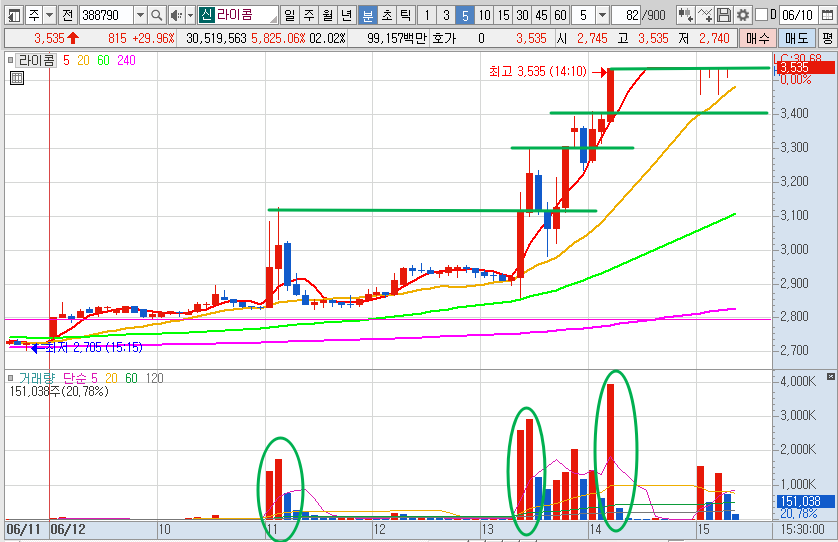Image resolution: width=838 pixels, height=542 pixels.
Task: Open the stock code history dropdown arrow
Action: click(x=140, y=15)
